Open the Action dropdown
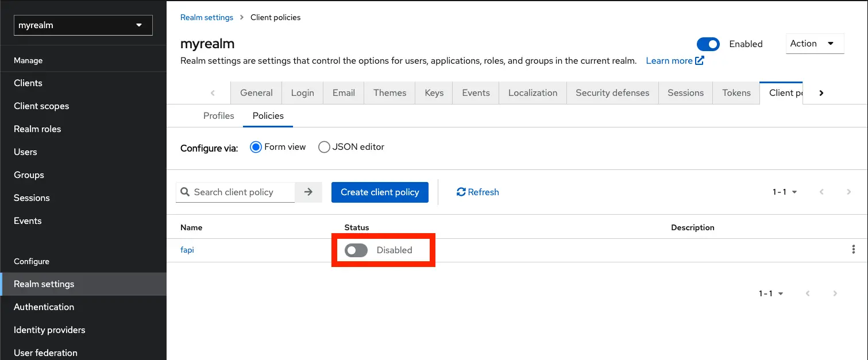 [815, 43]
